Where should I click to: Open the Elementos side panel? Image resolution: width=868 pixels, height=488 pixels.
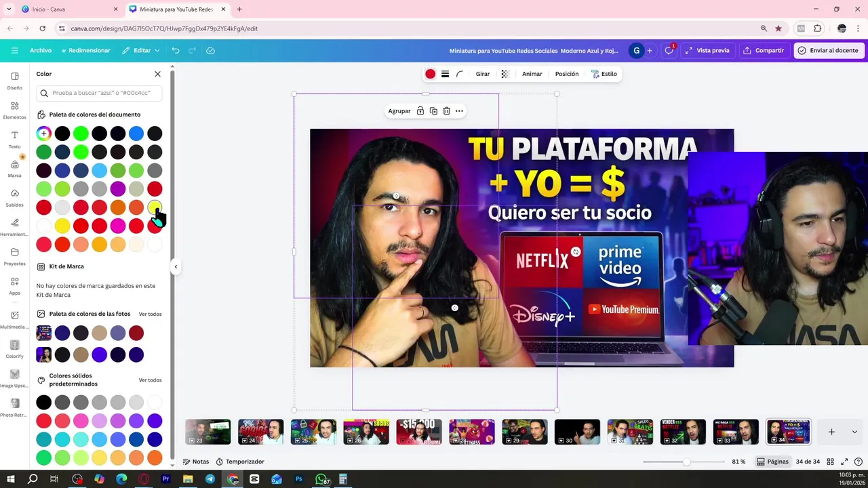(14, 110)
